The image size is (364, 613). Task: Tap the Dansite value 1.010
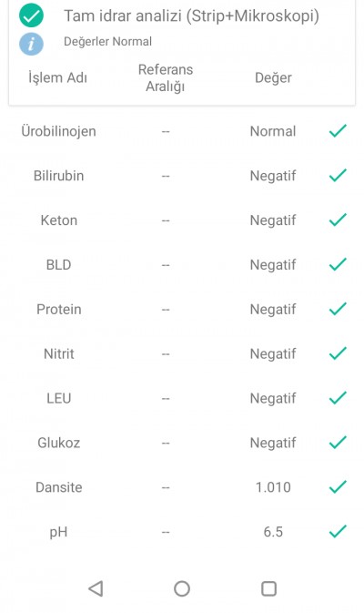point(273,487)
